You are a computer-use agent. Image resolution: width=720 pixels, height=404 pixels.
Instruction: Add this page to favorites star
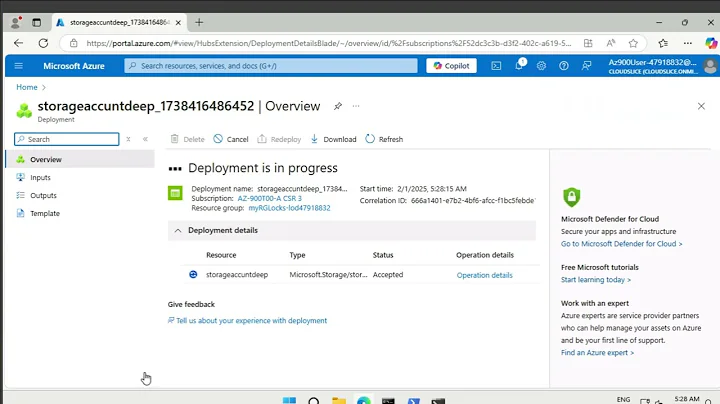pyautogui.click(x=633, y=43)
